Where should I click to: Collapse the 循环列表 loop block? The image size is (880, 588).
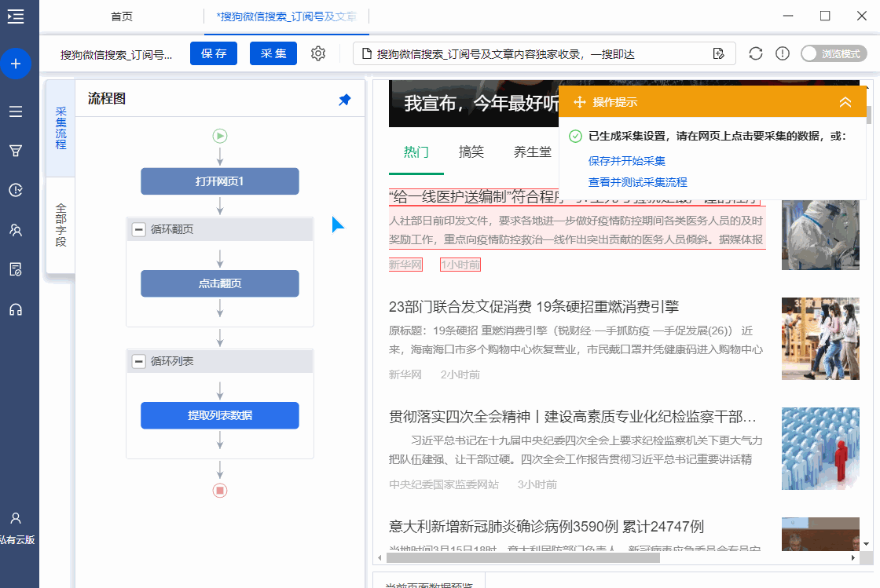tap(138, 362)
